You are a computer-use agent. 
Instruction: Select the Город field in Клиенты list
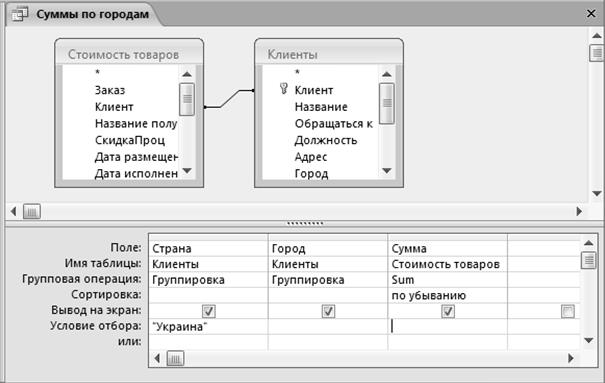[311, 174]
